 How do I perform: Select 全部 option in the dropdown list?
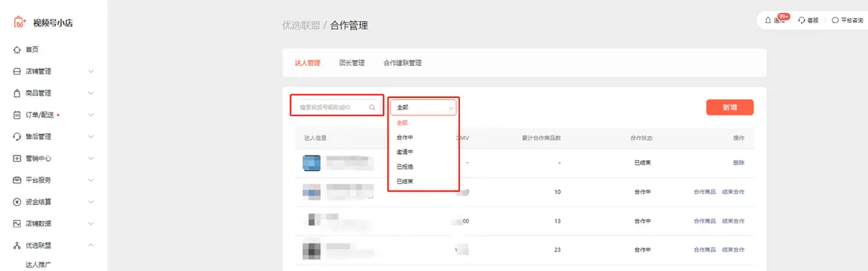403,123
